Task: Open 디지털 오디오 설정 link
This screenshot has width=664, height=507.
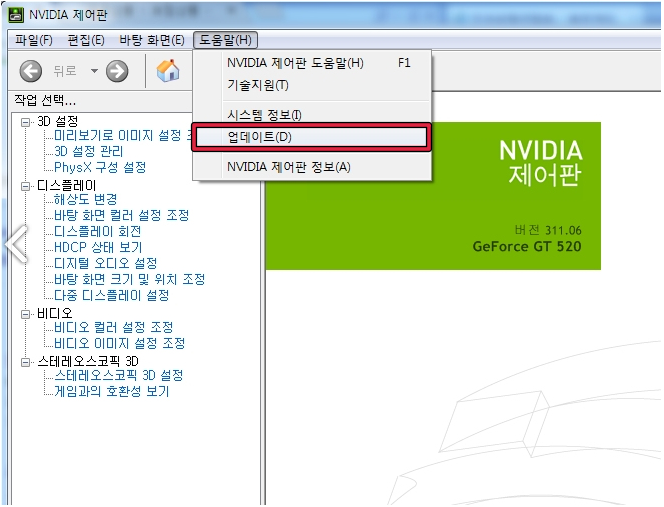Action: (x=105, y=263)
